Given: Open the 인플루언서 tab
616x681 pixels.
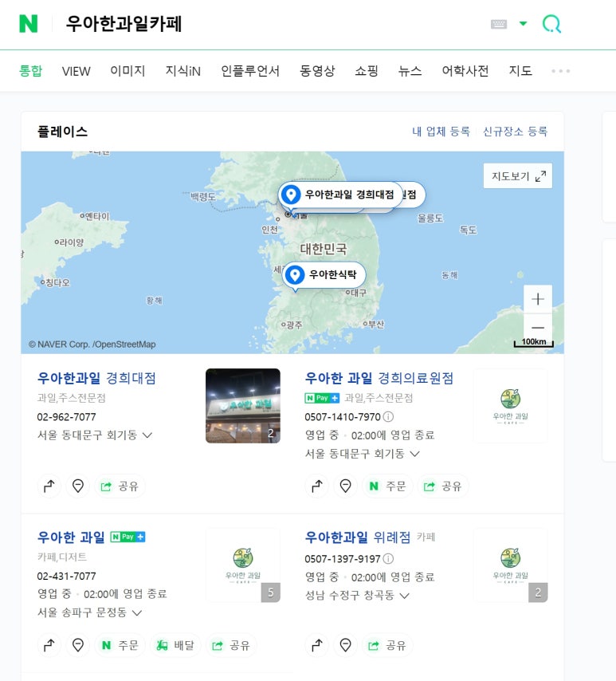Looking at the screenshot, I should (250, 71).
